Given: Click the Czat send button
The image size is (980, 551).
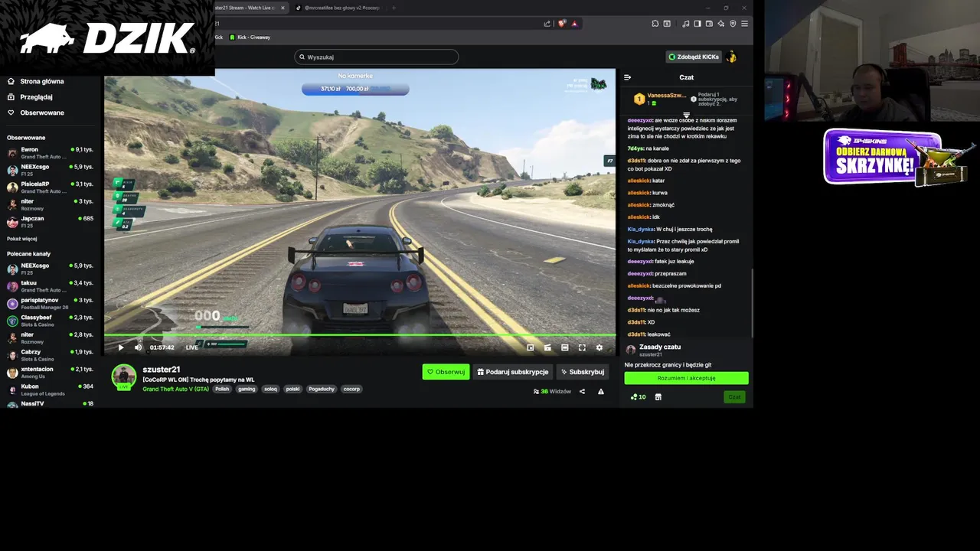Looking at the screenshot, I should coord(734,397).
